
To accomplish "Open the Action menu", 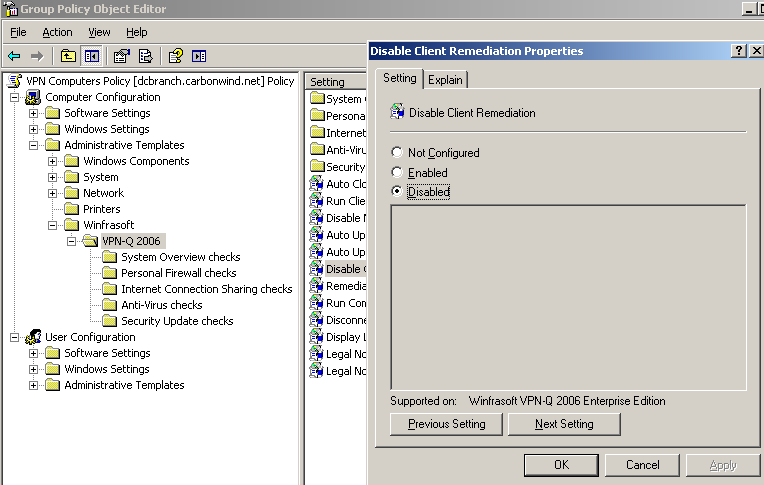I will point(57,32).
